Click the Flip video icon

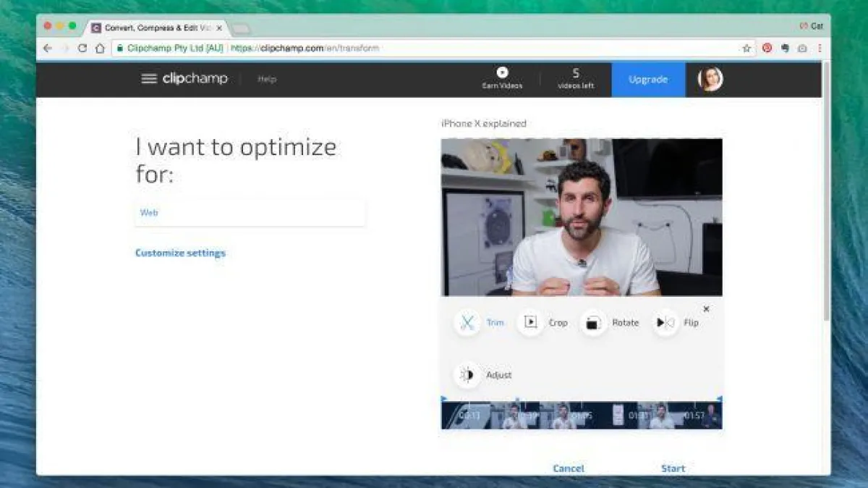[665, 323]
